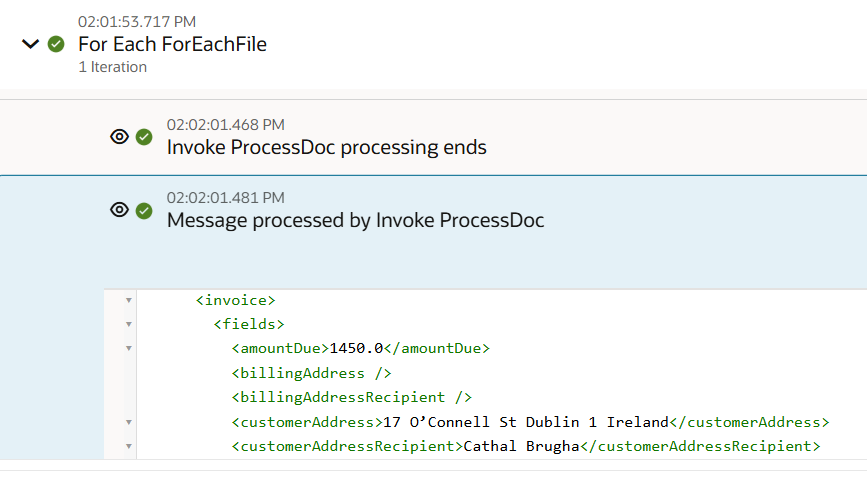867x479 pixels.
Task: Click the billingAddressRecipient tag line
Action: [x=352, y=398]
